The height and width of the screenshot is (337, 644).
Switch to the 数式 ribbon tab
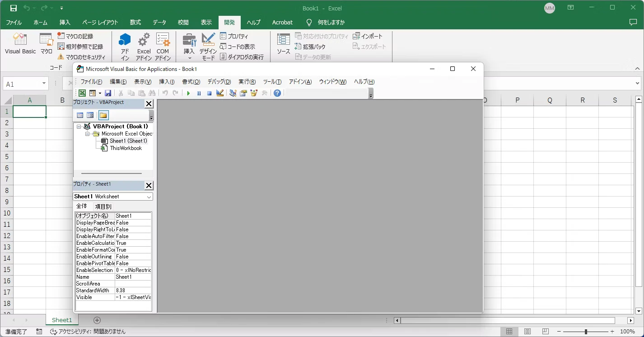[135, 22]
